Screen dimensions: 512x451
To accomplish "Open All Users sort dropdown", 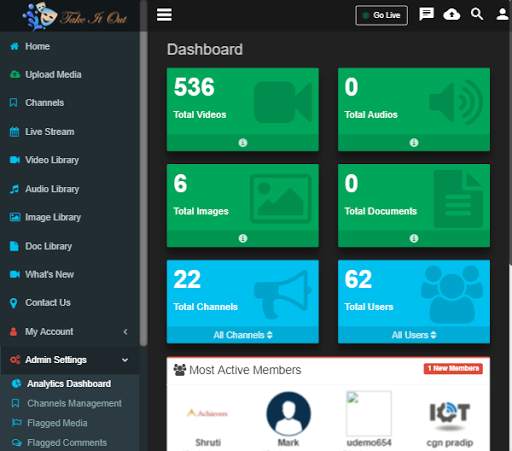I will point(414,335).
